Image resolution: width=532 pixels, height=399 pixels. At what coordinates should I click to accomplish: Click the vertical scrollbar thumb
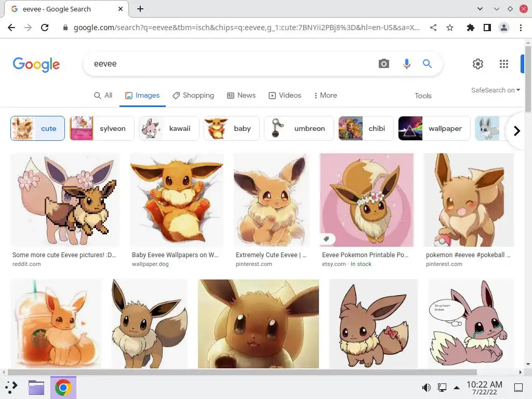point(528,79)
